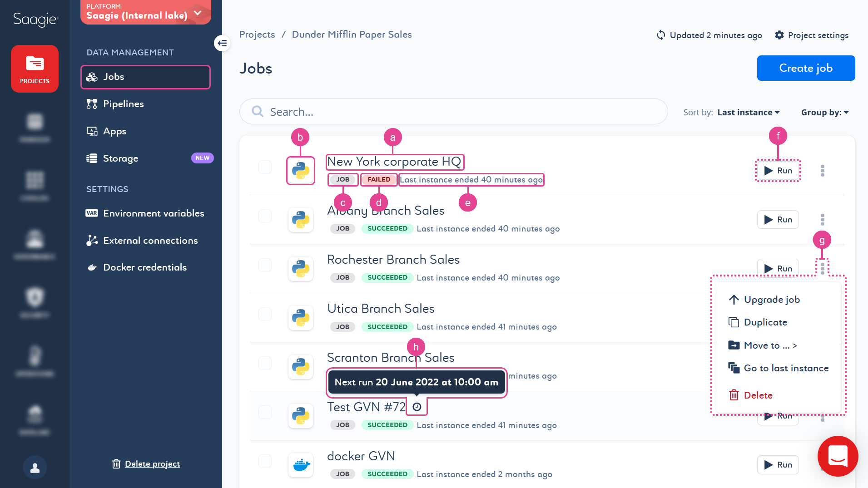Screen dimensions: 868x488
Task: Open Project settings gear
Action: [x=779, y=35]
